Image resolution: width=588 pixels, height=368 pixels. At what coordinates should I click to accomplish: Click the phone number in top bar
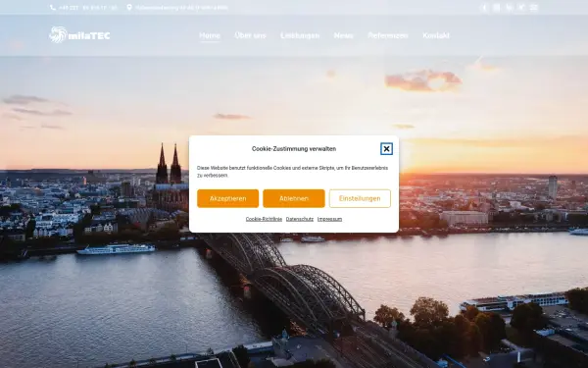(x=88, y=8)
